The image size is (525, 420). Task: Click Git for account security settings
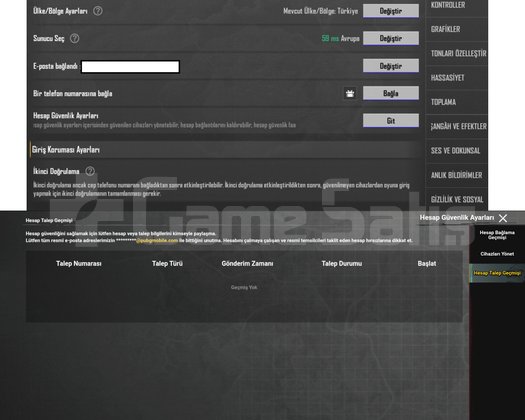[x=391, y=121]
